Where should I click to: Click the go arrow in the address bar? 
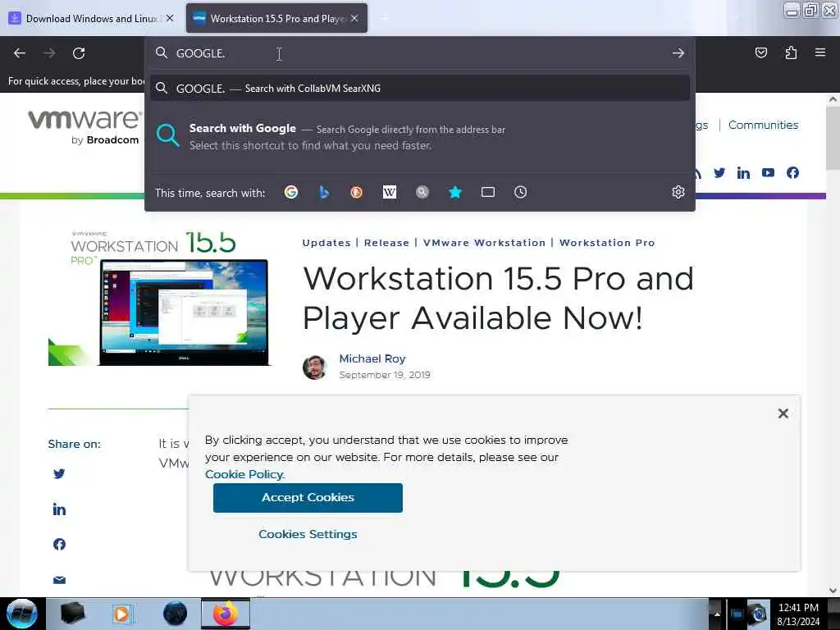pos(678,53)
